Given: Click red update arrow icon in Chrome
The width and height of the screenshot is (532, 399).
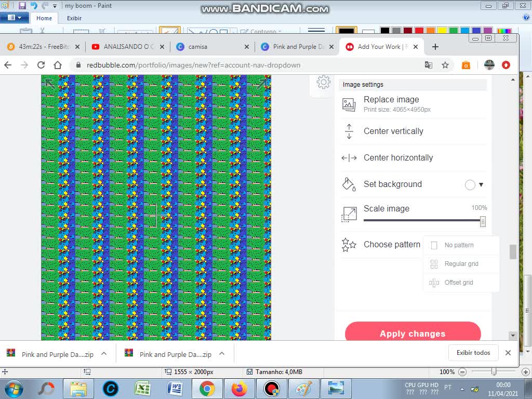Looking at the screenshot, I should pos(506,65).
